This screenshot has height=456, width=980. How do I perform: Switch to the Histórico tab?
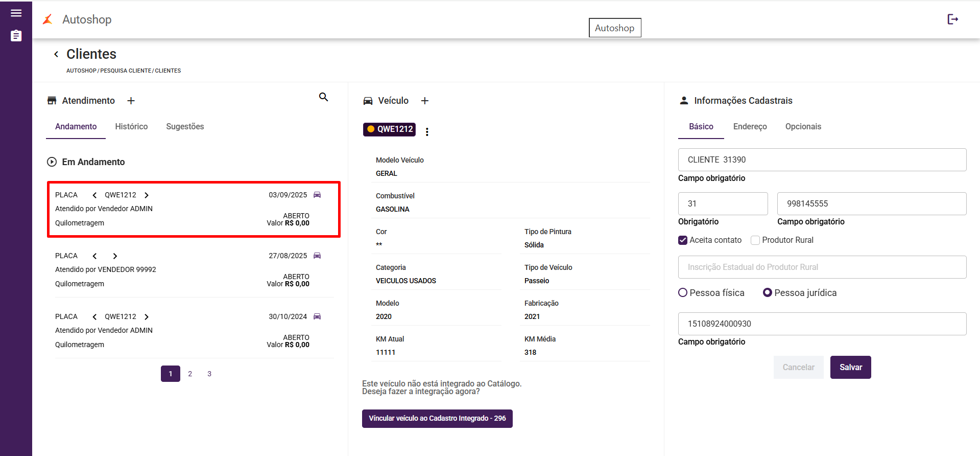[131, 127]
